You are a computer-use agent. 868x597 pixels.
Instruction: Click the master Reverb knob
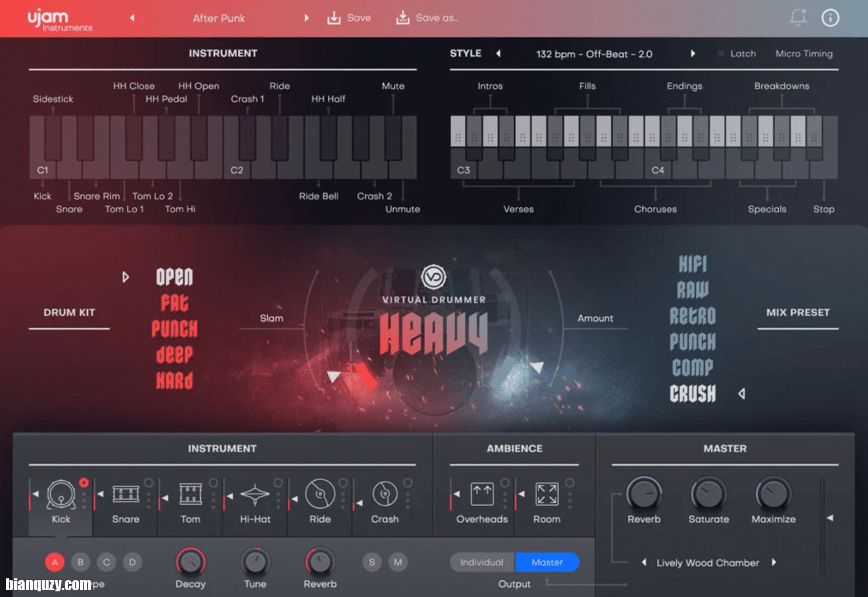click(644, 494)
